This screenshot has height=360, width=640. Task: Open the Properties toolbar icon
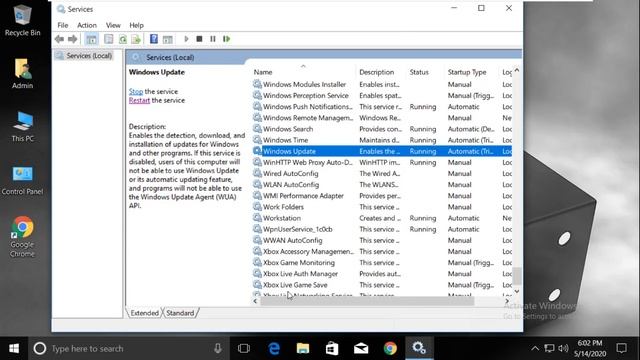click(x=109, y=39)
